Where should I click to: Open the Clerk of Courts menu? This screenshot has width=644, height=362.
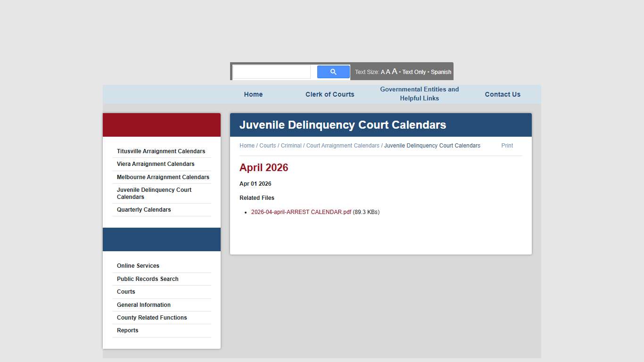pyautogui.click(x=330, y=94)
